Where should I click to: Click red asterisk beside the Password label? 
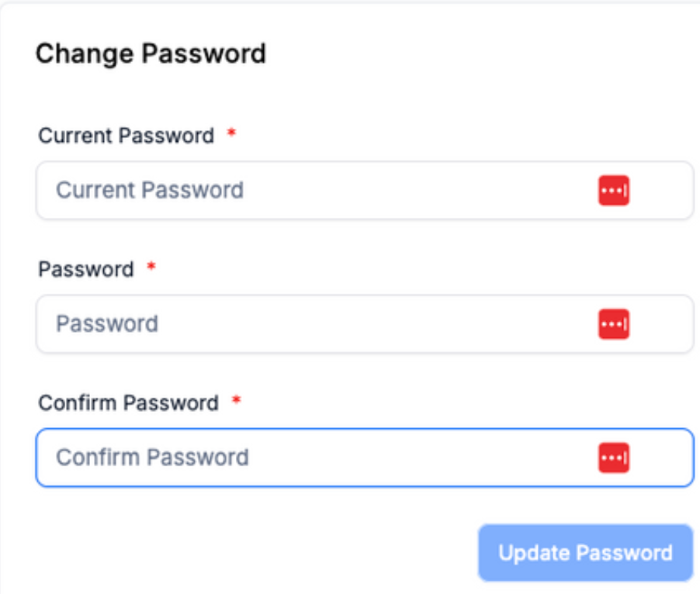(x=151, y=267)
